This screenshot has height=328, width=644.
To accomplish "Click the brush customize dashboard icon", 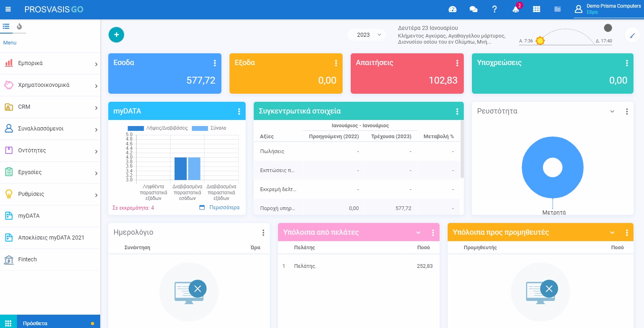I will 632,36.
